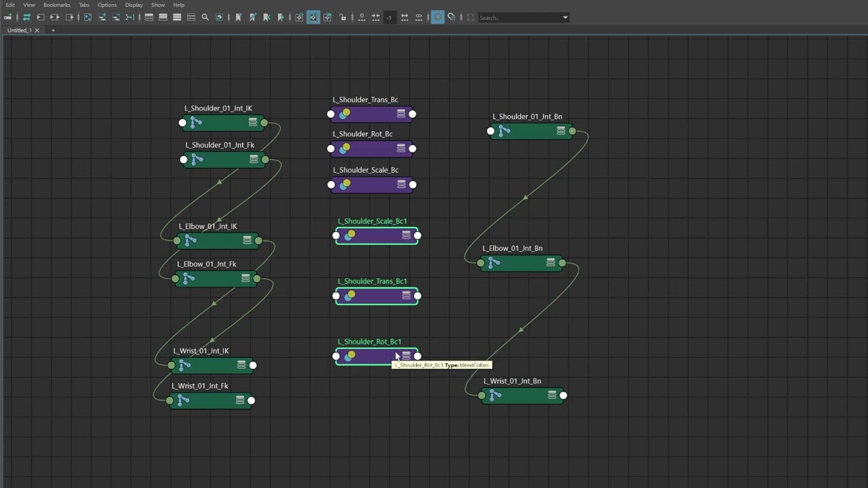Switch nodes to simple view mode
The height and width of the screenshot is (488, 868).
point(149,17)
